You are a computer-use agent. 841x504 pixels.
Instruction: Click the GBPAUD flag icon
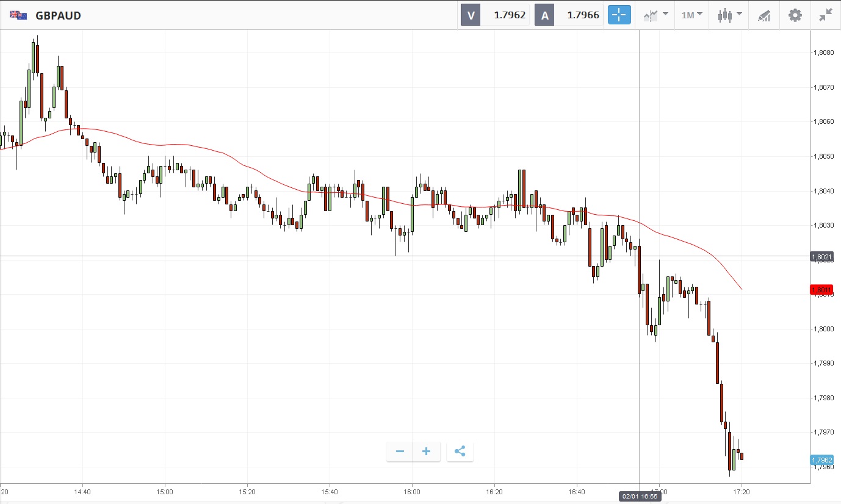click(18, 15)
